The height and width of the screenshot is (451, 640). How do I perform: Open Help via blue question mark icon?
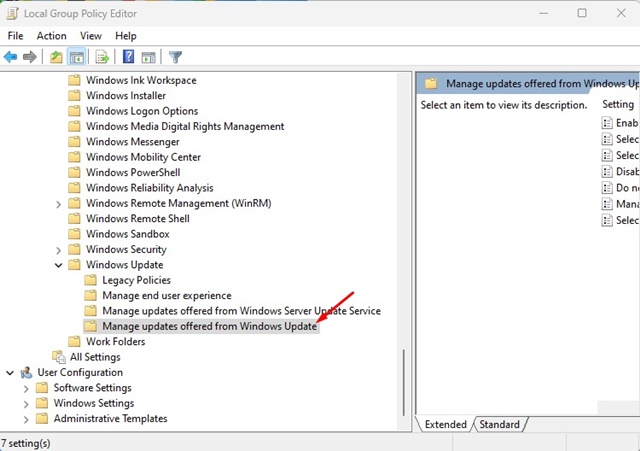tap(129, 57)
